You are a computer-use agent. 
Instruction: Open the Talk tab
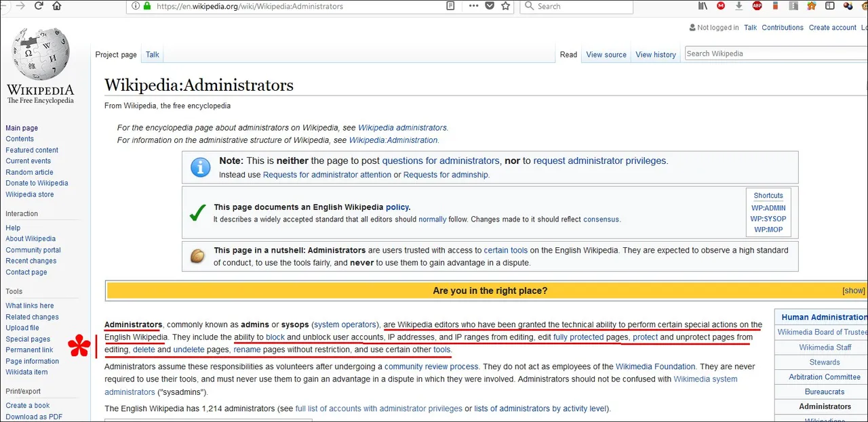(153, 55)
